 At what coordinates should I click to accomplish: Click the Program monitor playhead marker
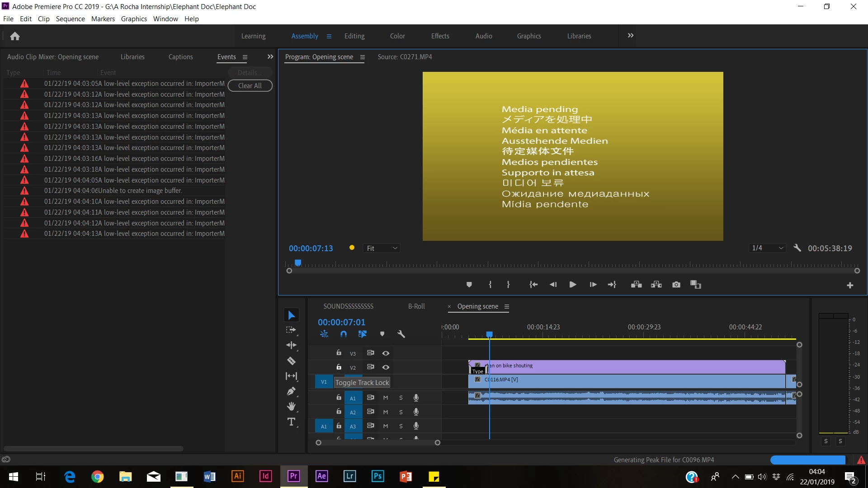point(298,263)
